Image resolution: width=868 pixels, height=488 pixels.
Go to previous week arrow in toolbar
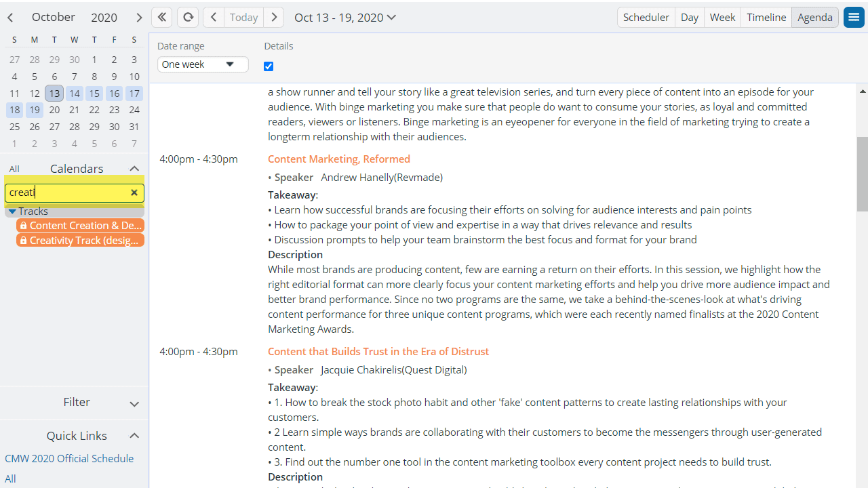point(214,18)
